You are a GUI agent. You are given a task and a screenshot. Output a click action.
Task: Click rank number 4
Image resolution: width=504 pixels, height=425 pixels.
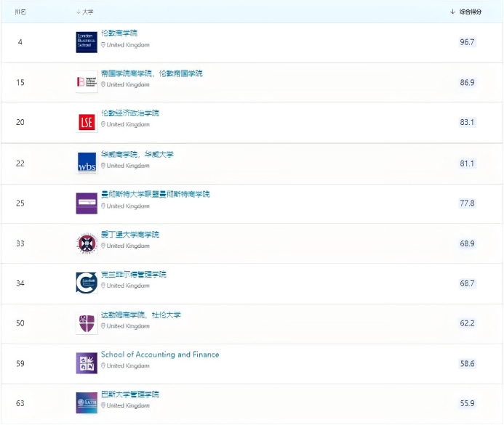[x=20, y=42]
